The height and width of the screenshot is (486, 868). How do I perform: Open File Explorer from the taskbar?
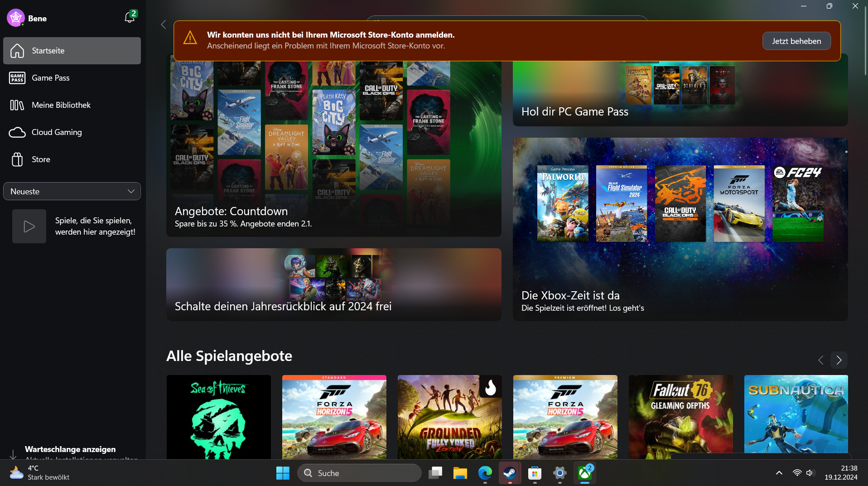pos(460,473)
